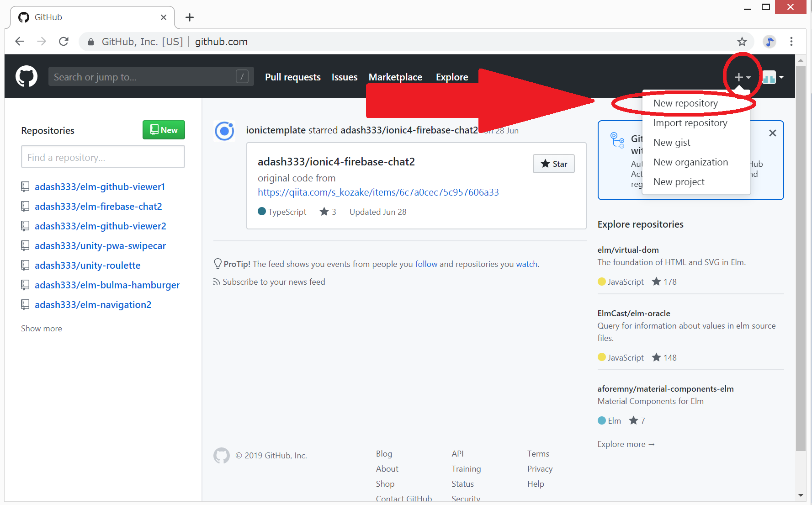Click the browser reload icon
812x505 pixels.
64,42
